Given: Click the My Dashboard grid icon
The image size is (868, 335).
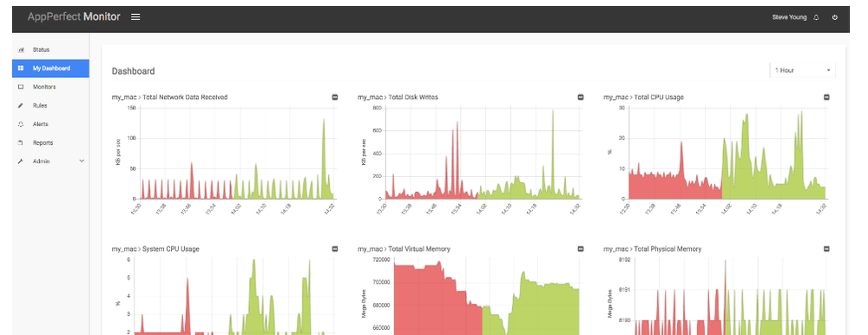Looking at the screenshot, I should point(21,69).
